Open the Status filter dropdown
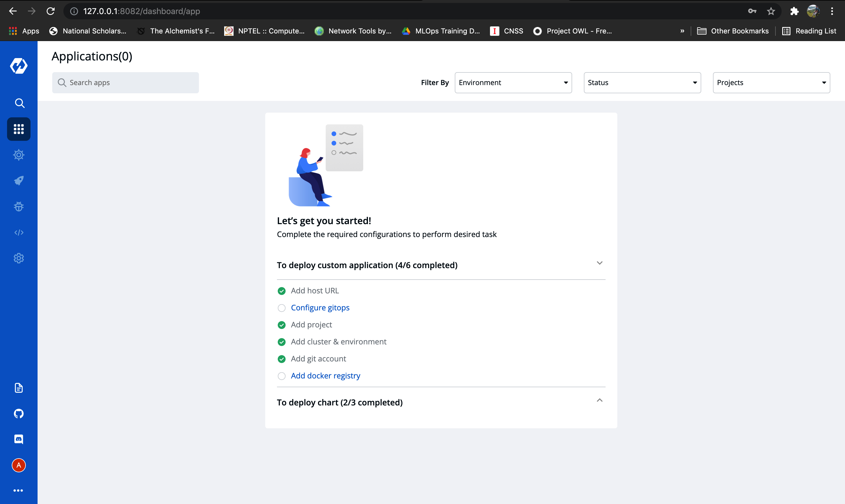The image size is (845, 504). click(642, 82)
